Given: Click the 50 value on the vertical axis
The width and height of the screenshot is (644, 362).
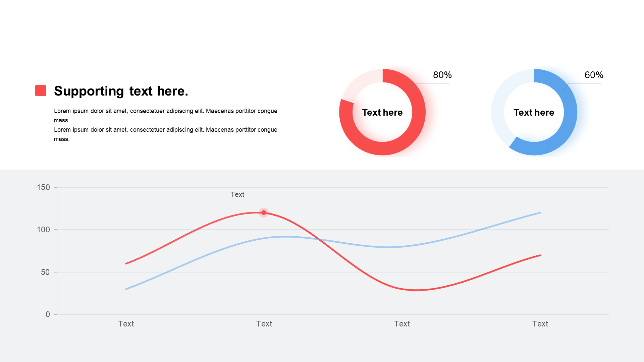Looking at the screenshot, I should 45,272.
